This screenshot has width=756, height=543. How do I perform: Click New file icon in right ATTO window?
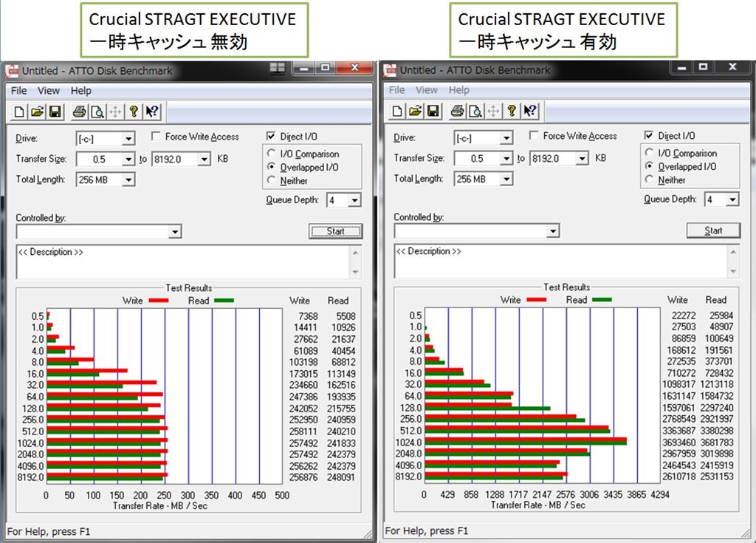397,111
